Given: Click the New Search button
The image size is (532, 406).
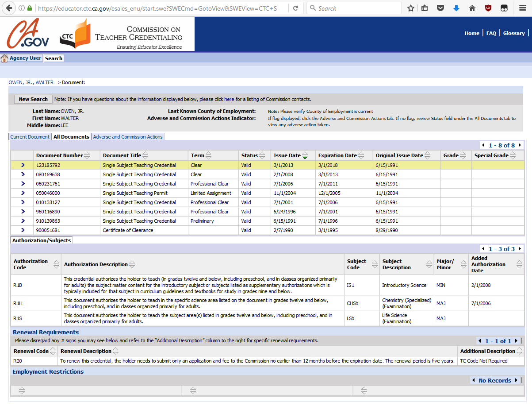Looking at the screenshot, I should coord(33,99).
